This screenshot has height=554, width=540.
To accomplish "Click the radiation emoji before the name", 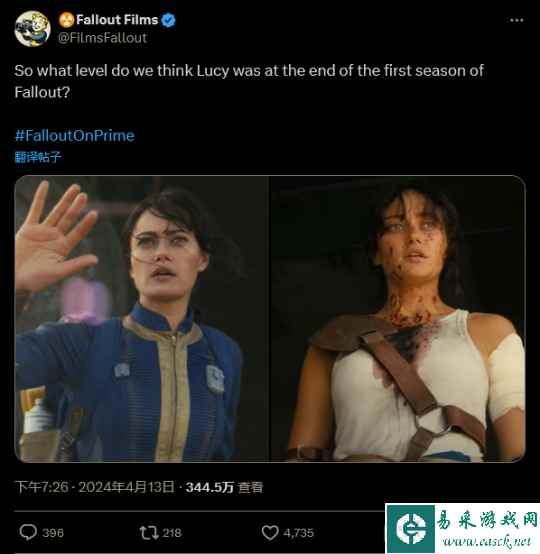I will coord(66,20).
